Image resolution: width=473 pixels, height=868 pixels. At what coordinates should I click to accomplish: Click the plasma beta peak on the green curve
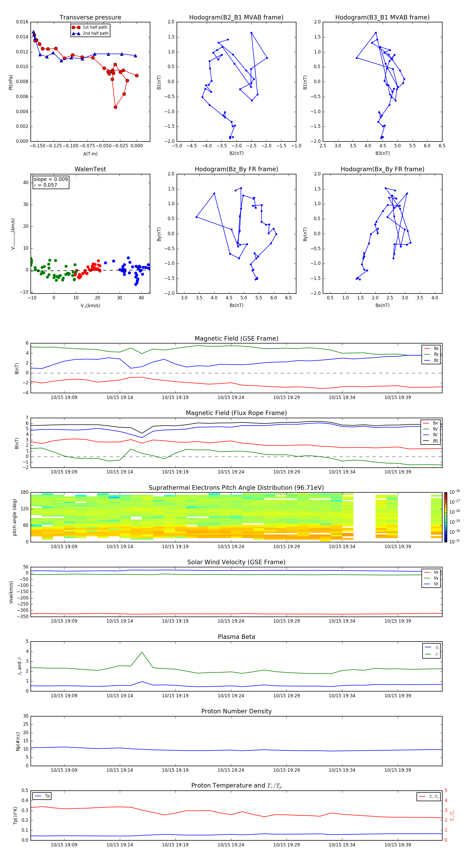click(x=142, y=652)
